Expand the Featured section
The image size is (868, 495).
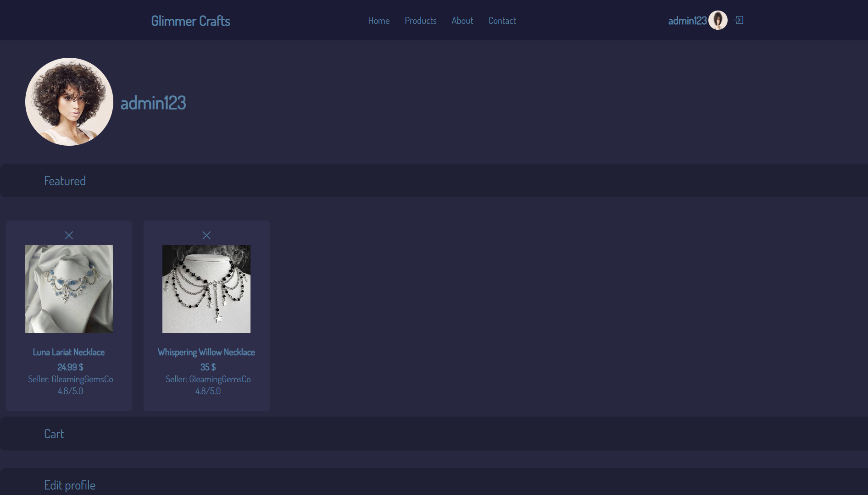coord(434,181)
